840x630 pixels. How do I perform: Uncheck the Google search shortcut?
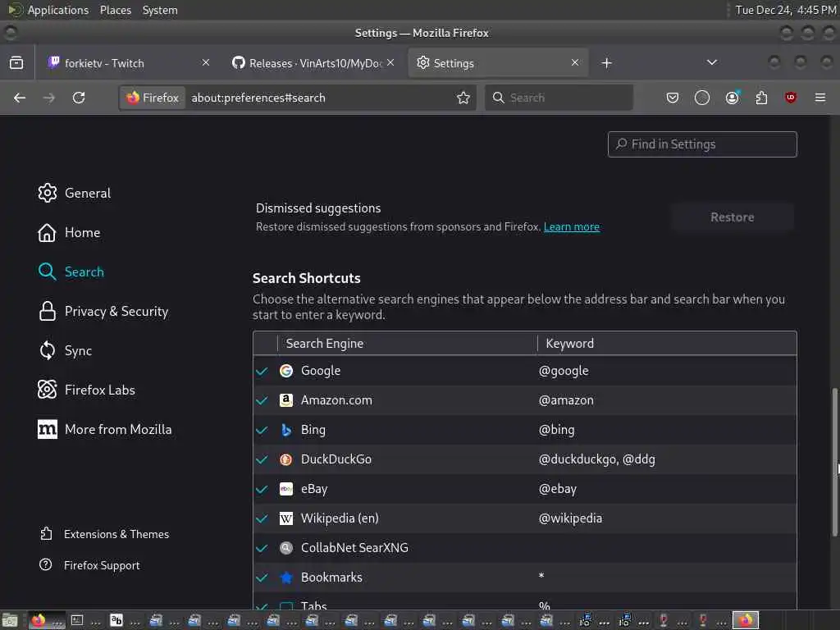pos(262,371)
